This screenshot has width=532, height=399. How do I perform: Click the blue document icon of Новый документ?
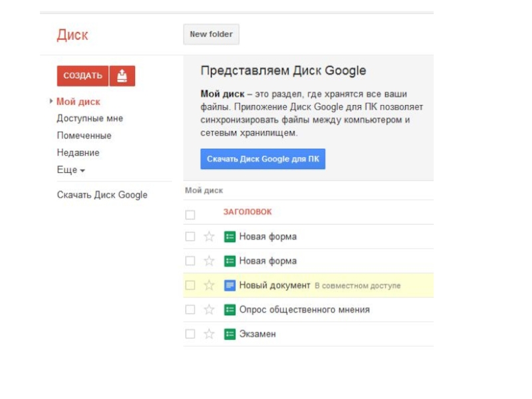[229, 285]
